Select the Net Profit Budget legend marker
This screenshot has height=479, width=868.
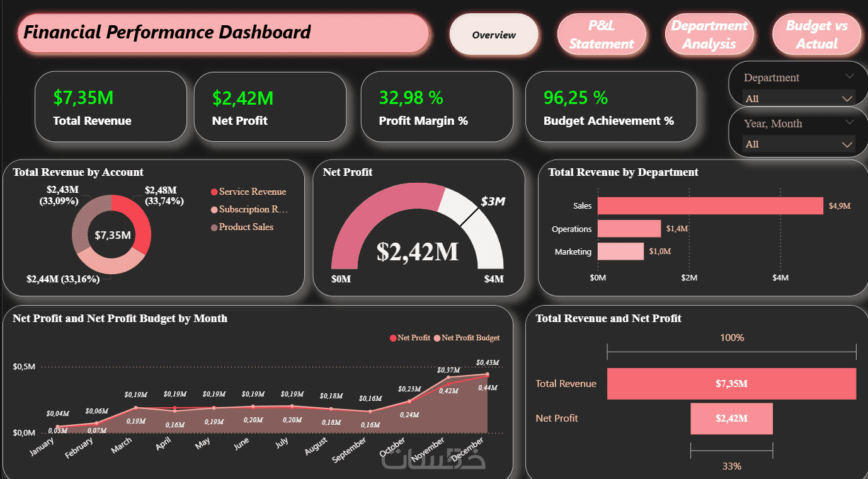438,338
